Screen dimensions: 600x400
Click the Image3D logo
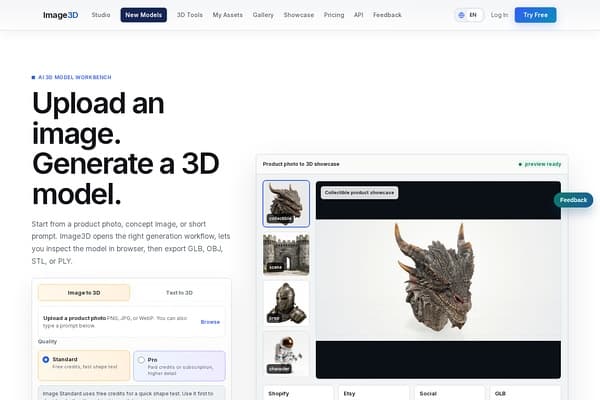[x=60, y=15]
